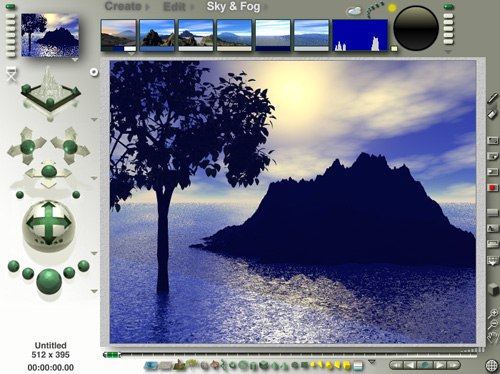Expand selection options triangle in bottom palette
This screenshot has width=500, height=374.
(372, 362)
